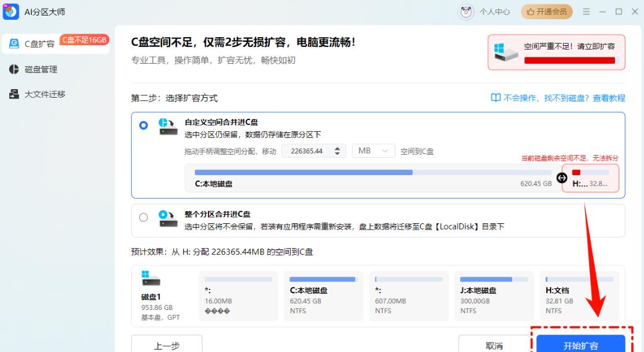Image resolution: width=644 pixels, height=352 pixels.
Task: Click the user avatar icon
Action: [x=466, y=12]
